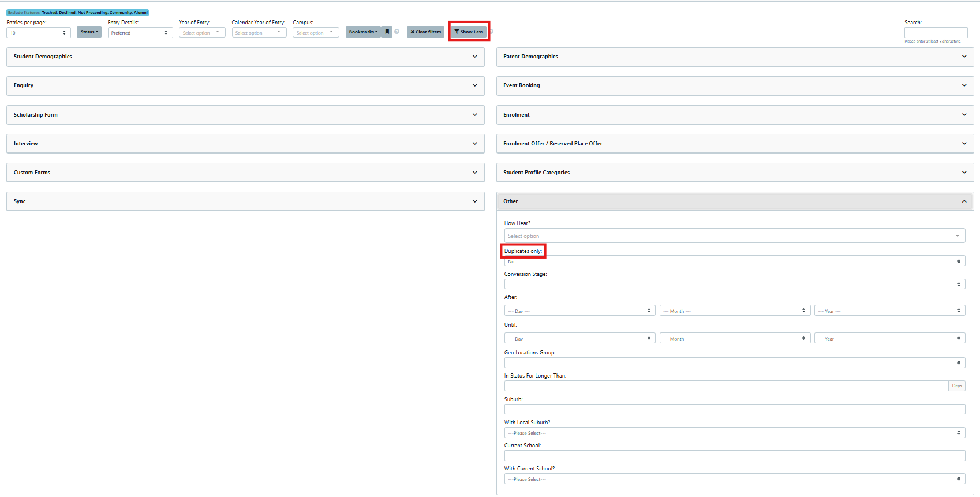Collapse the Other panel chevron
The height and width of the screenshot is (497, 980).
964,201
